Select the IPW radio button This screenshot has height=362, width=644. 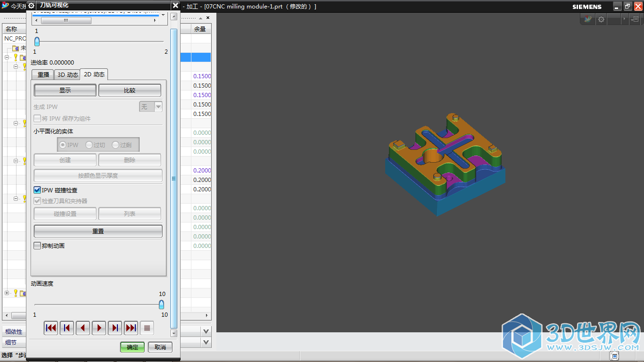tap(63, 145)
